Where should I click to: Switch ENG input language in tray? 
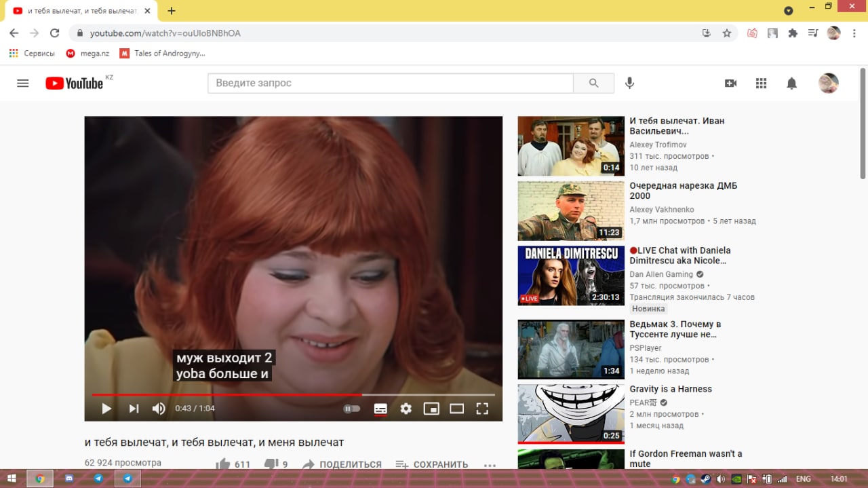point(803,478)
